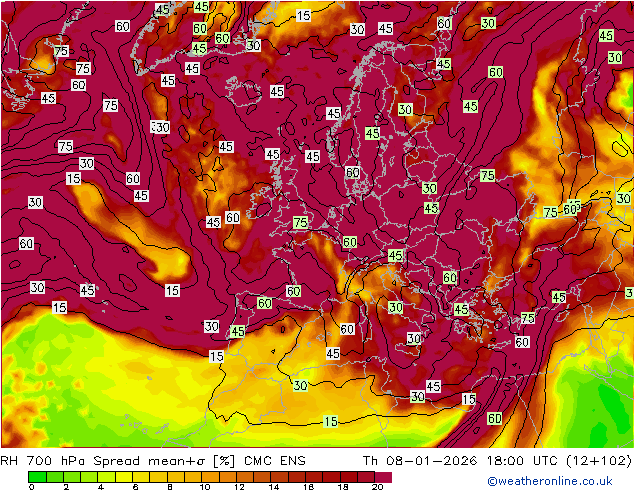Image resolution: width=634 pixels, height=490 pixels.
Task: Click the '75' label beside the overlapping '60'
Action: [551, 212]
